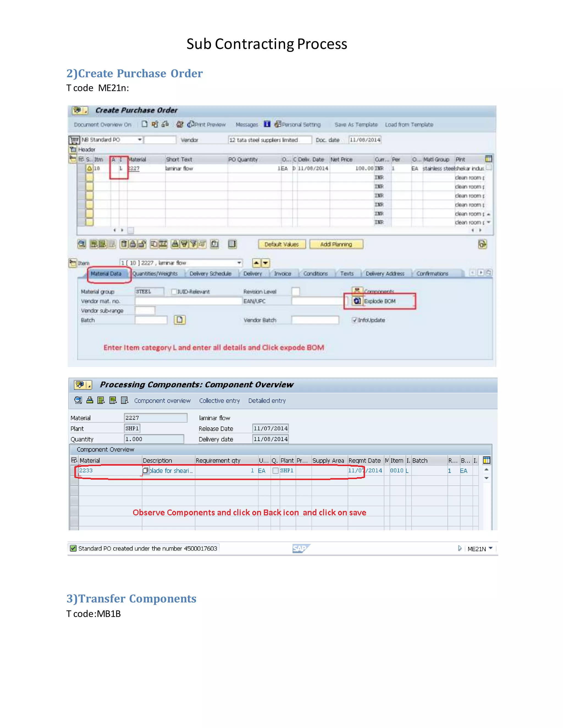This screenshot has height=728, width=563.
Task: Click the select-all icon left of Material column header
Action: click(74, 460)
